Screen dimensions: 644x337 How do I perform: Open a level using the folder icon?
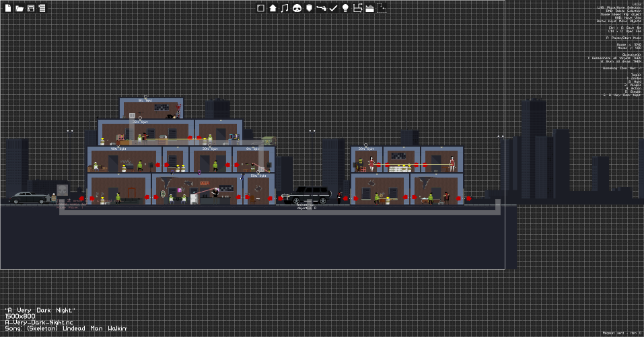tap(20, 8)
